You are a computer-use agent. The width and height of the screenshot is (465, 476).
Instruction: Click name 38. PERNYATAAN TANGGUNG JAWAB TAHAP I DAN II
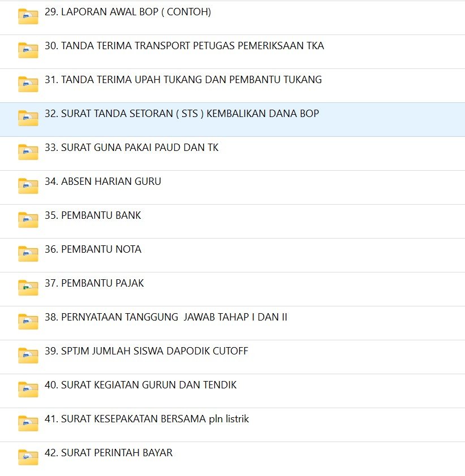(x=166, y=317)
